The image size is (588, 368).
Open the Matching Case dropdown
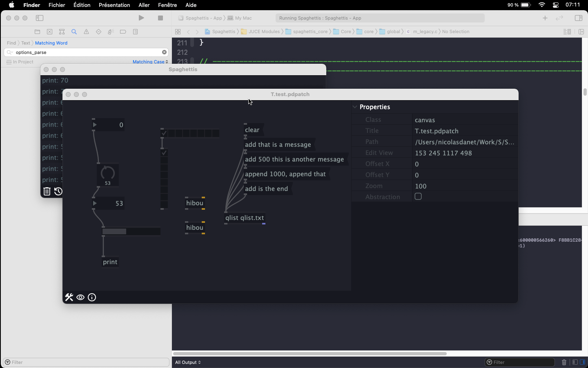click(150, 62)
